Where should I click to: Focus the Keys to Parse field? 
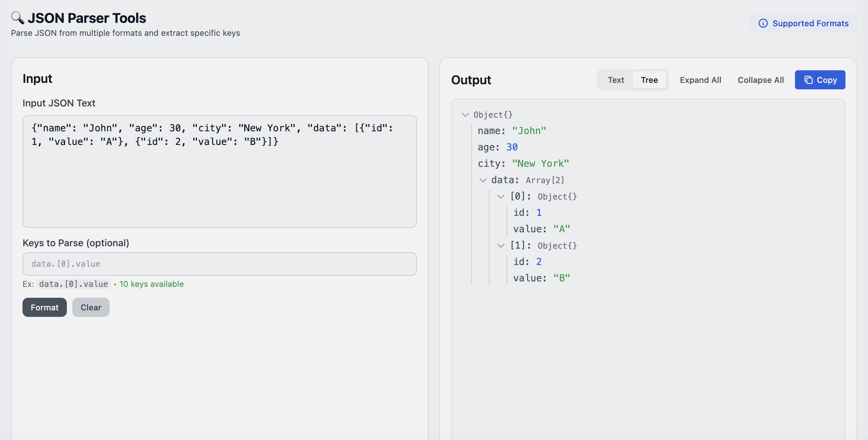click(219, 264)
